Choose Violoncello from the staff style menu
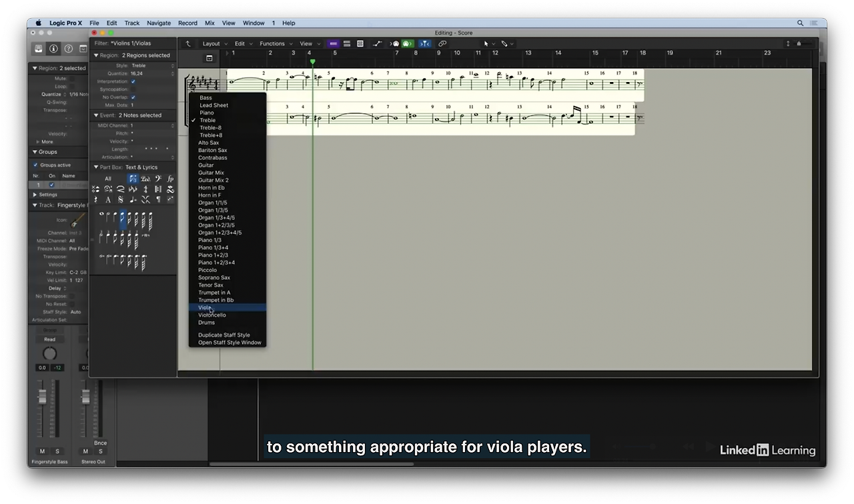 tap(228, 315)
